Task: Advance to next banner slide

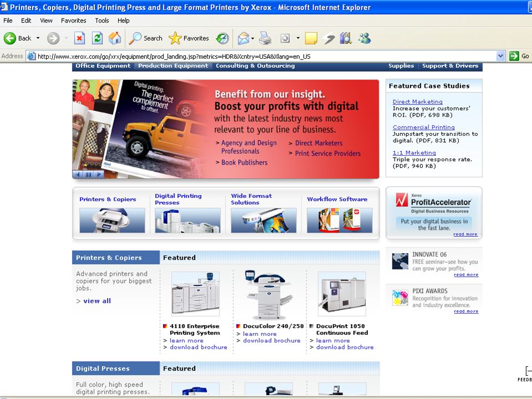Action: click(x=99, y=175)
